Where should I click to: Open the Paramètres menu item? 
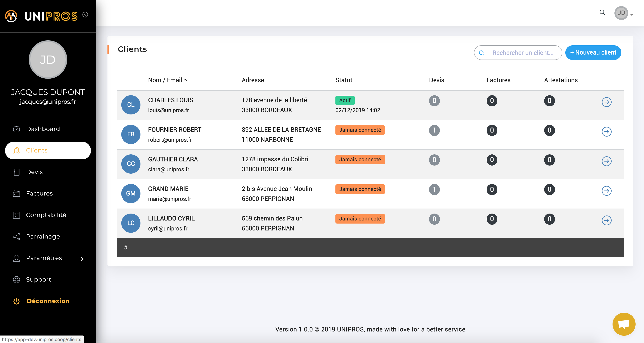(x=48, y=258)
